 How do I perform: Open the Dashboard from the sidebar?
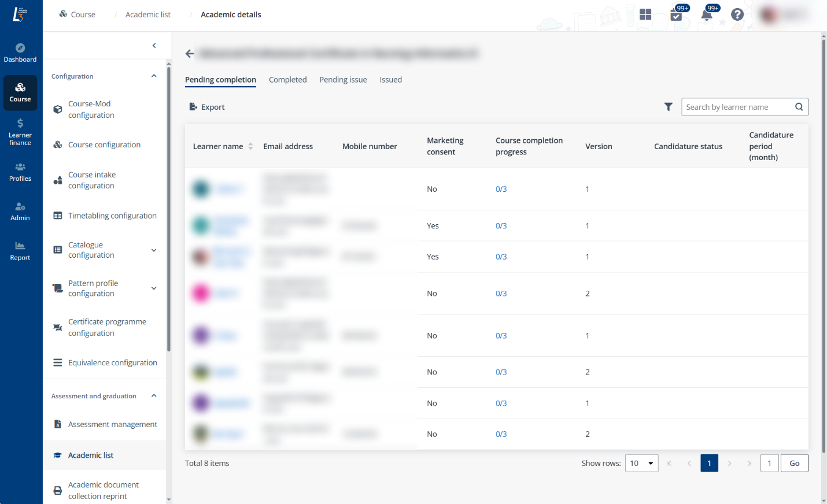tap(20, 53)
